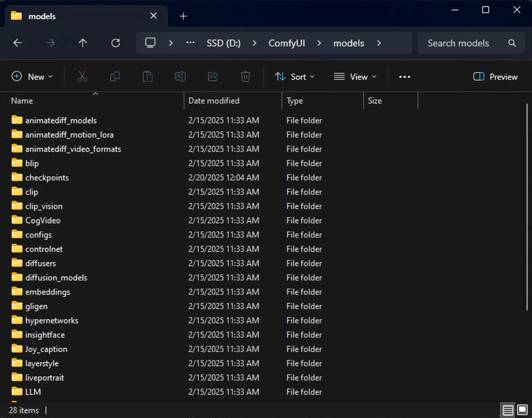Screen dimensions: 532x418
Task: Click the Paste toolbar icon
Action: pos(148,77)
